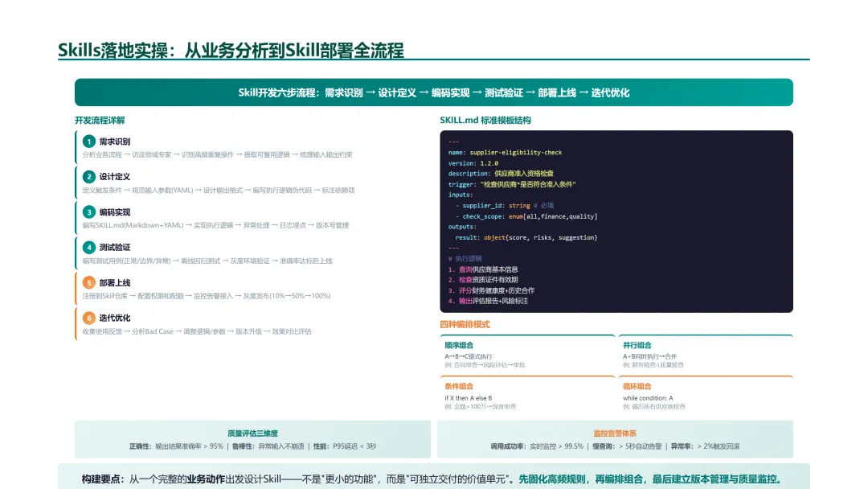Image resolution: width=868 pixels, height=489 pixels.
Task: Click the example '例: 金额>100万→深度审查'
Action: tap(481, 406)
